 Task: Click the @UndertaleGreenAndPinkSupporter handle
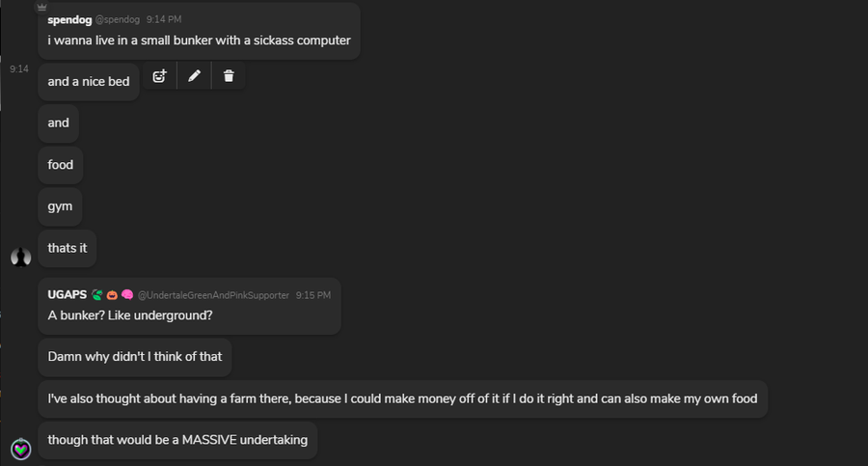(x=213, y=295)
